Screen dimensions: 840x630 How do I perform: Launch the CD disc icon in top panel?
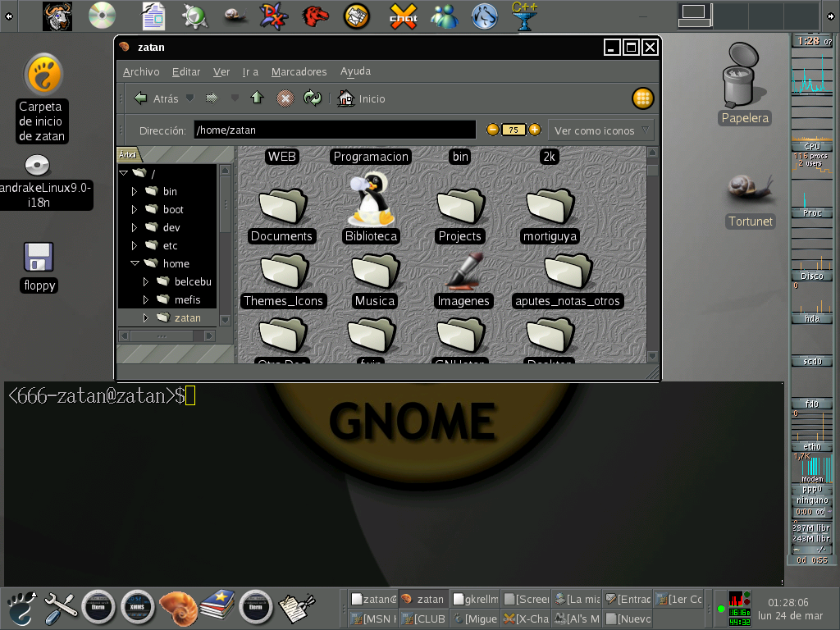(102, 16)
